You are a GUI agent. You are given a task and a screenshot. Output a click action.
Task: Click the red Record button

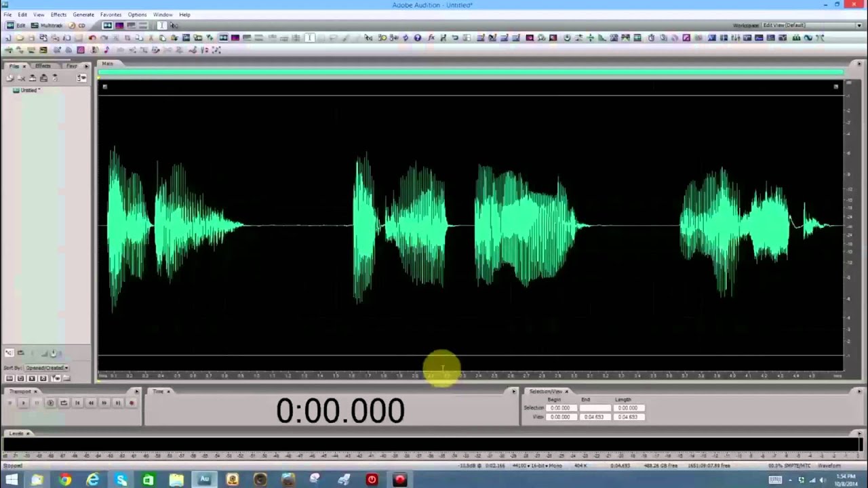click(132, 403)
